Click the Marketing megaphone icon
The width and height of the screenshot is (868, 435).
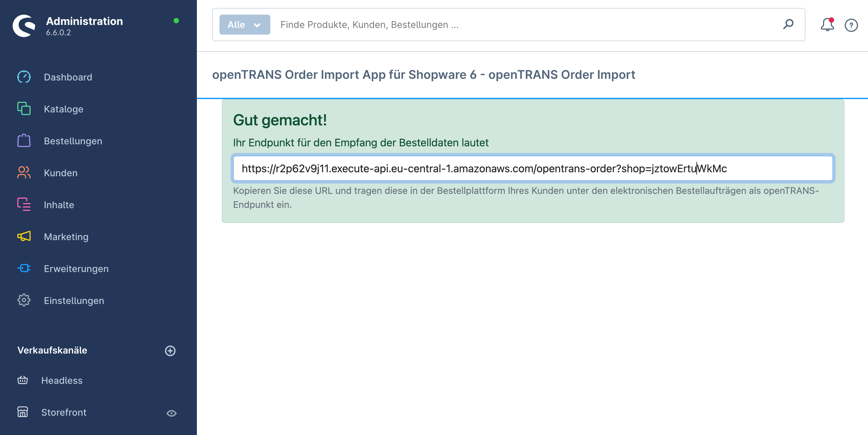(x=24, y=236)
